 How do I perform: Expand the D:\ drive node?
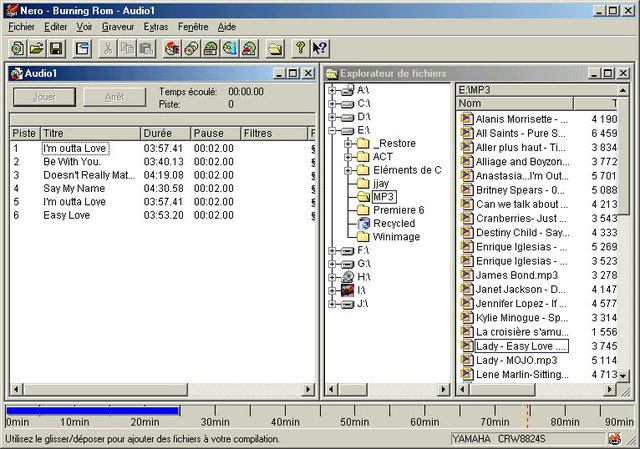click(x=332, y=117)
